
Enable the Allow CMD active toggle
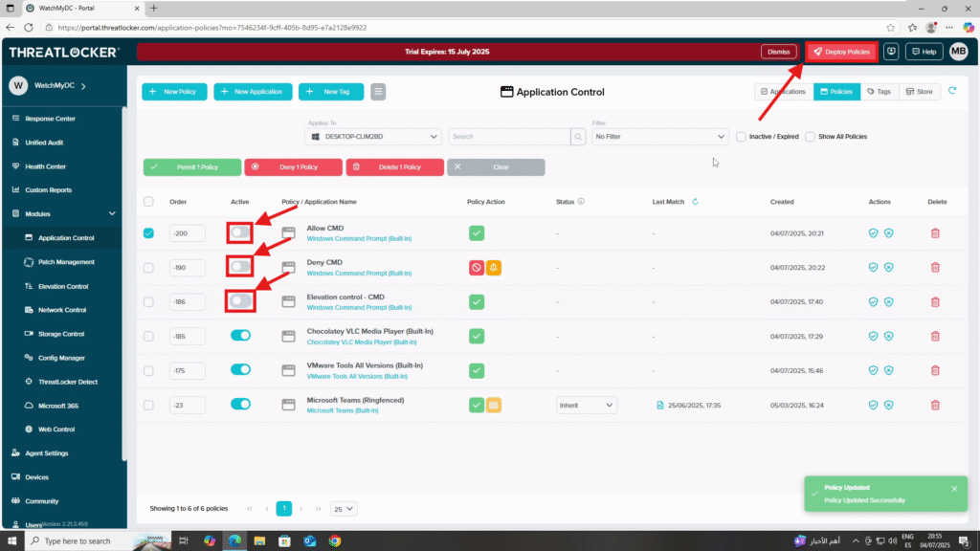(240, 232)
